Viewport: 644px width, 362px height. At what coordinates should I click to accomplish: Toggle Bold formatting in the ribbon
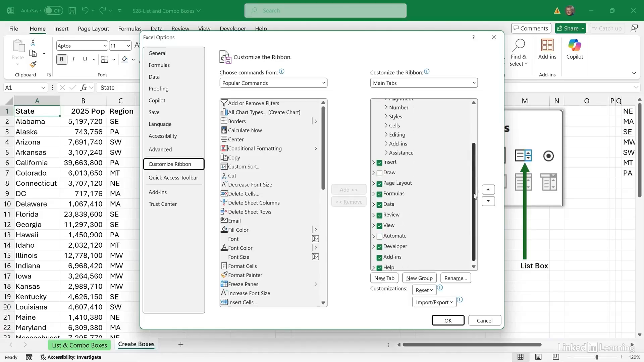pos(62,60)
